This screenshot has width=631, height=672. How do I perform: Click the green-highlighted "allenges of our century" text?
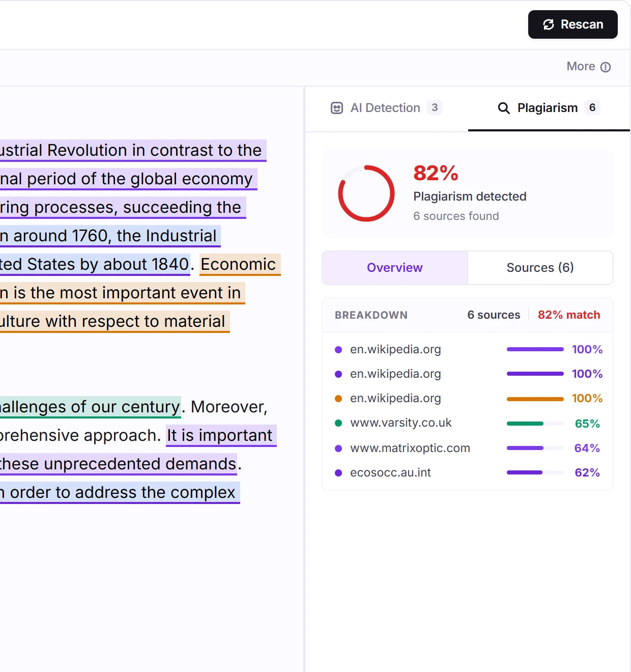(90, 407)
